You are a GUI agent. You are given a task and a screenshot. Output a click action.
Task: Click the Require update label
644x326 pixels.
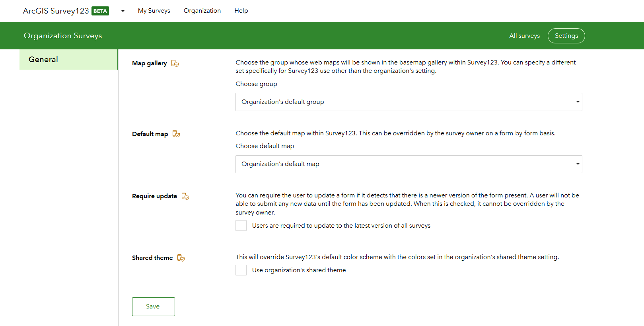pyautogui.click(x=155, y=196)
